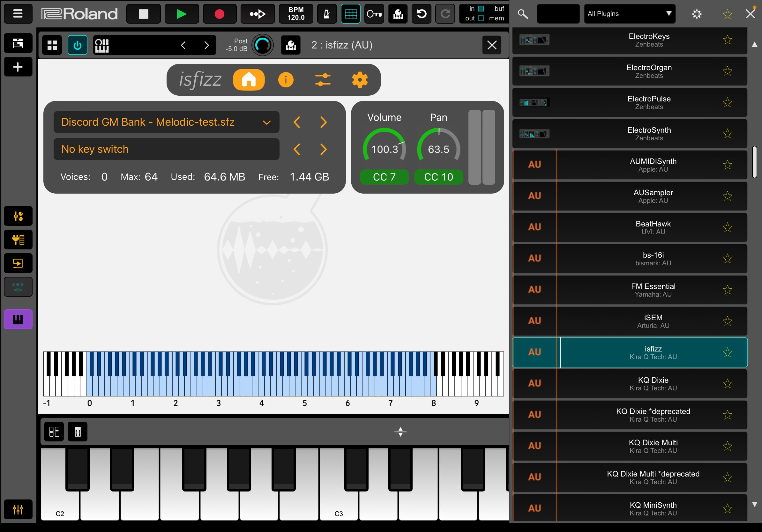
Task: Select KQ Dixie Multi plugin row
Action: [630, 447]
